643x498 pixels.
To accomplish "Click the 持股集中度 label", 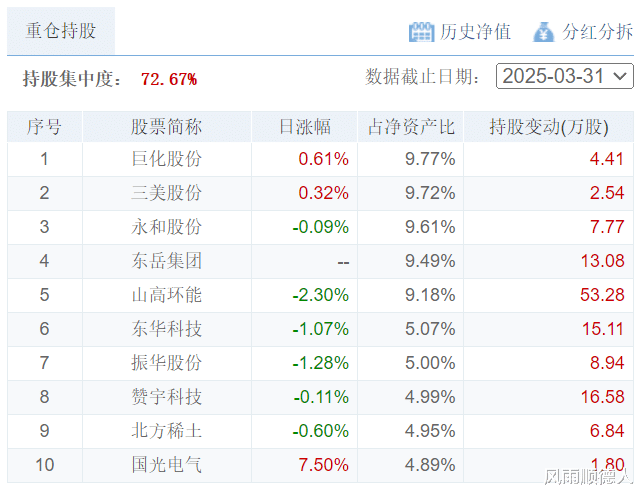I will point(72,79).
